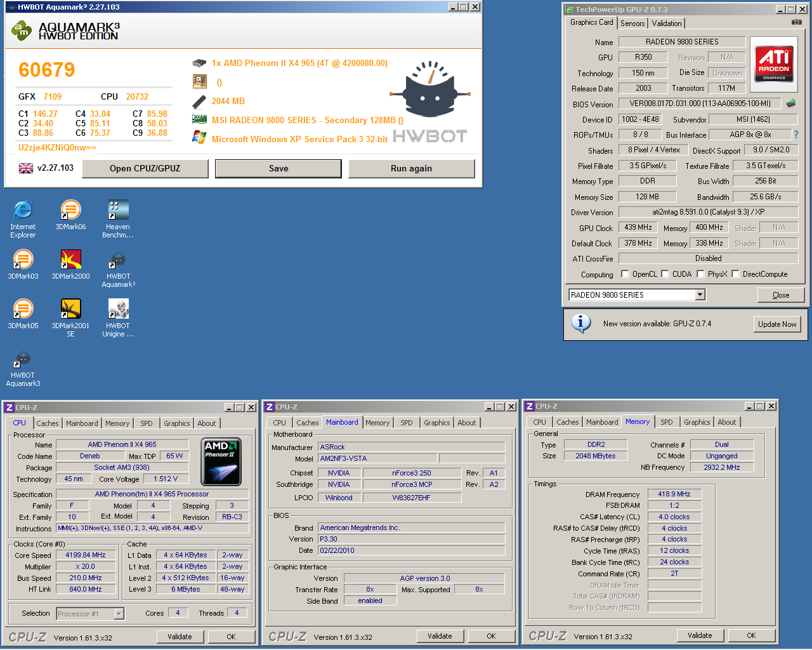Toggle the DirectCompute checkbox in GPU-Z

coord(735,274)
